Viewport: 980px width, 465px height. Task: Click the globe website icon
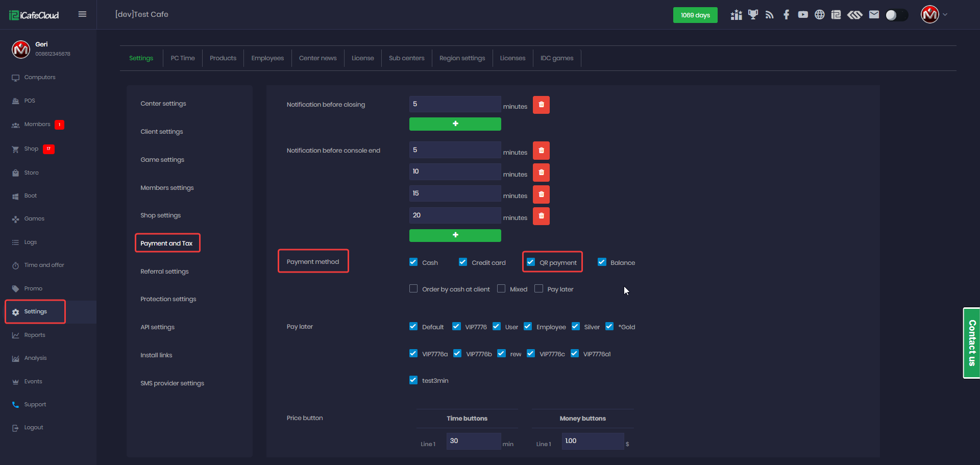coord(819,15)
